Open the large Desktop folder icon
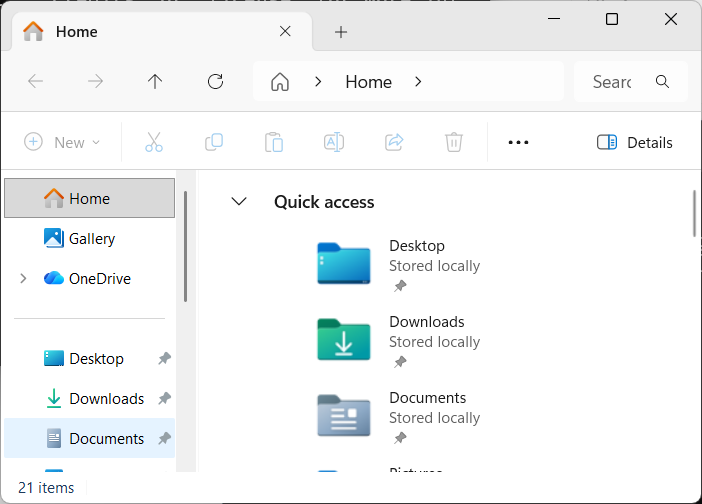Image resolution: width=702 pixels, height=504 pixels. pyautogui.click(x=344, y=263)
